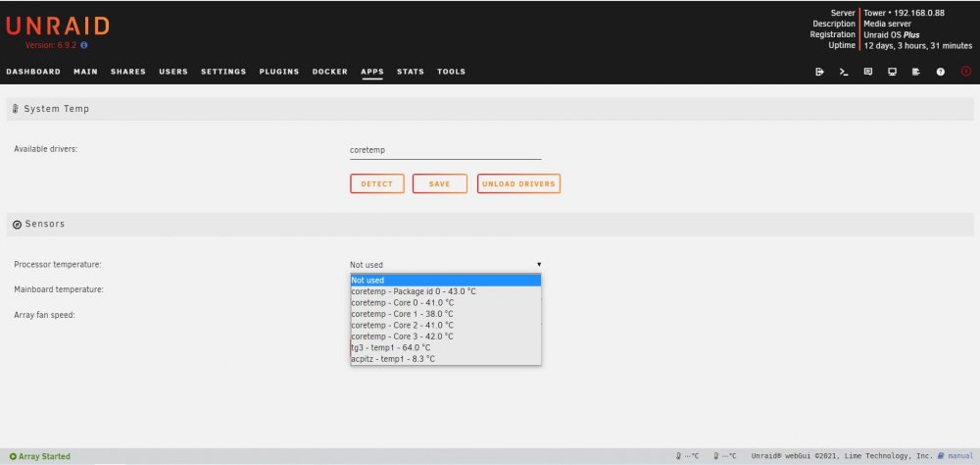
Task: Click the thermometer icon beside System Temp
Action: [16, 109]
